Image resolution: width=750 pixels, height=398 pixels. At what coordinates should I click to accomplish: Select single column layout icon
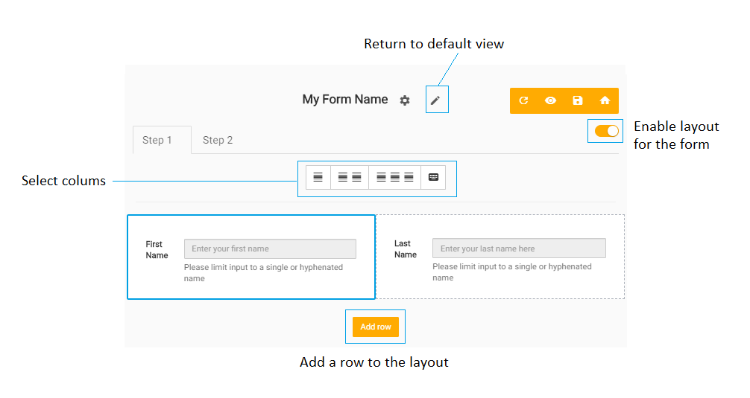pyautogui.click(x=318, y=177)
